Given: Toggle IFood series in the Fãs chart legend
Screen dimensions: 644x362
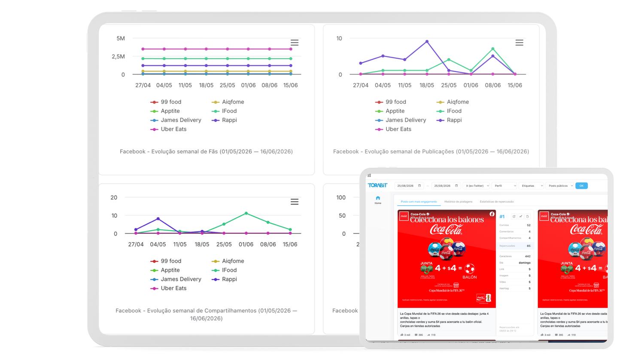Looking at the screenshot, I should coord(224,111).
